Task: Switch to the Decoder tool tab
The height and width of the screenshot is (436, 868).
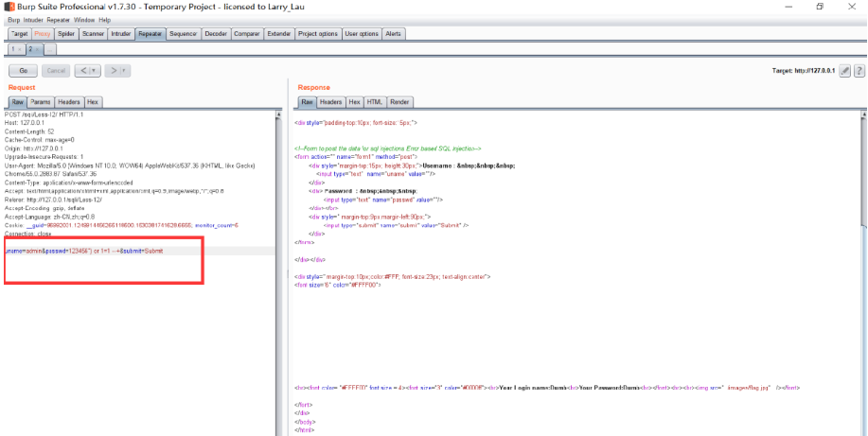Action: pyautogui.click(x=216, y=34)
